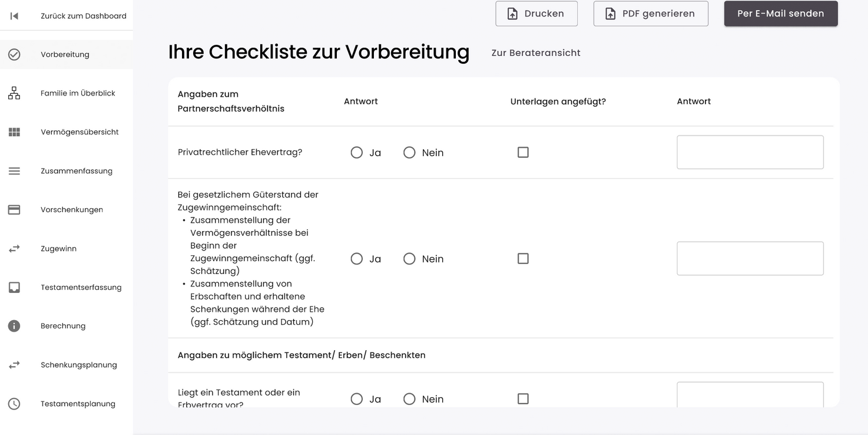Click the lines icon for Zusammenfassung

pos(14,171)
